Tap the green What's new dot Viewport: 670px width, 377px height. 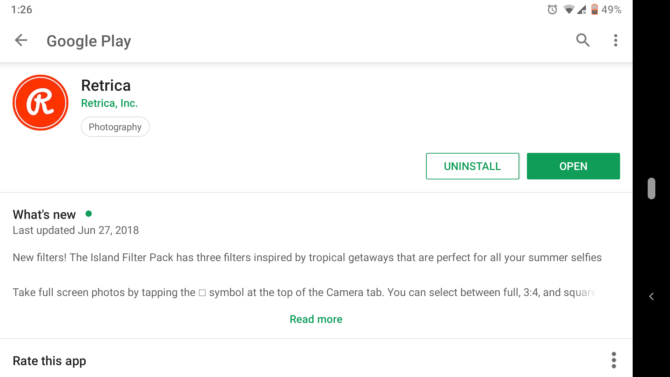click(88, 213)
